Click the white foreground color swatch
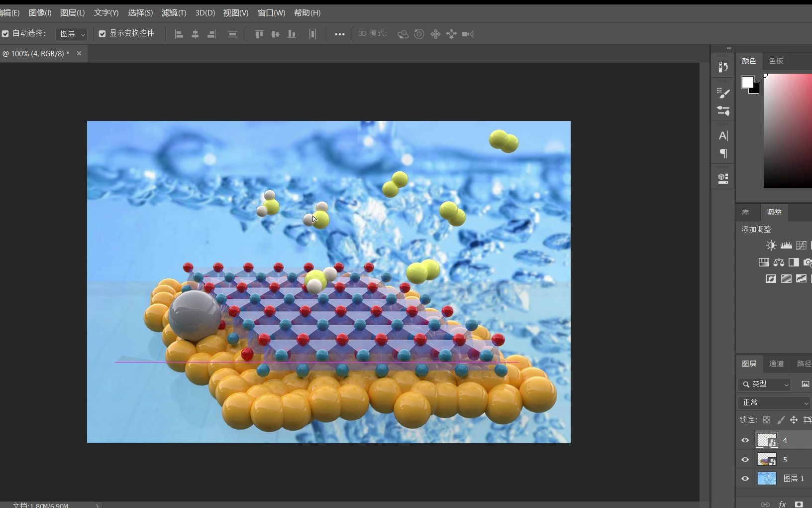This screenshot has width=812, height=508. tap(747, 82)
